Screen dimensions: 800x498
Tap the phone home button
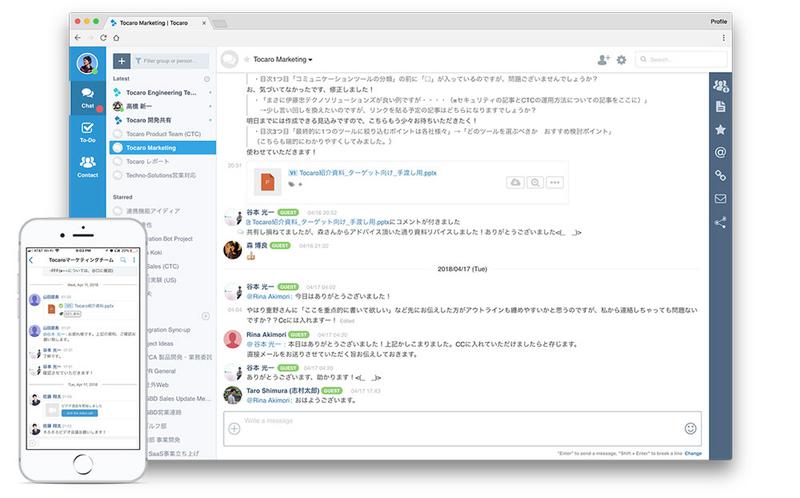click(x=83, y=464)
